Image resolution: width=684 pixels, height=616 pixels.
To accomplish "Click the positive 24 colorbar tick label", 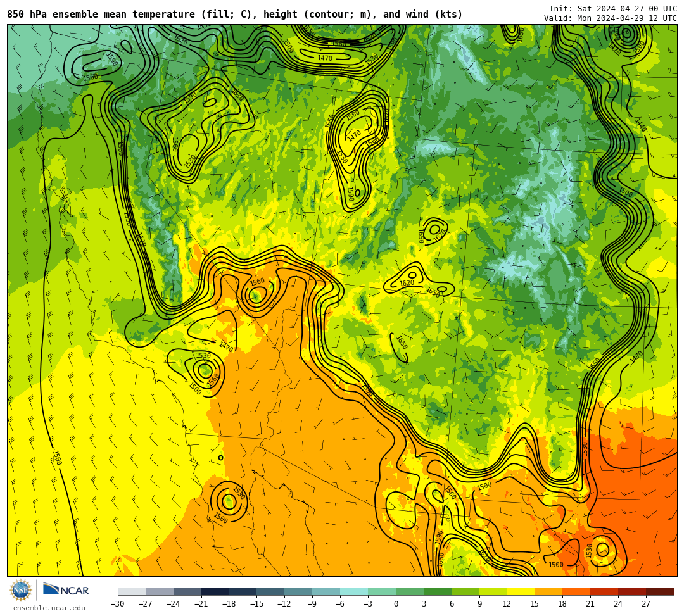I will pyautogui.click(x=619, y=604).
